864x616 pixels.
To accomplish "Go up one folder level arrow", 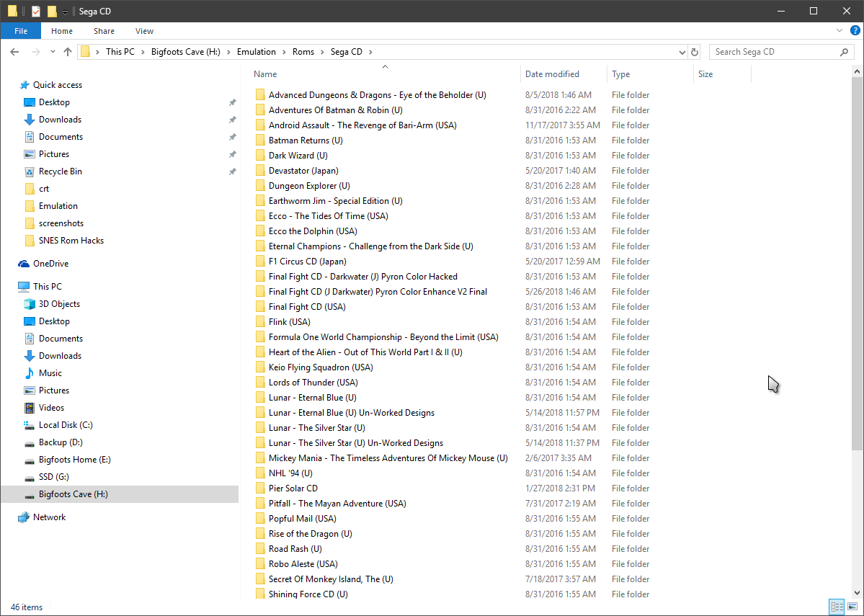I will point(67,52).
